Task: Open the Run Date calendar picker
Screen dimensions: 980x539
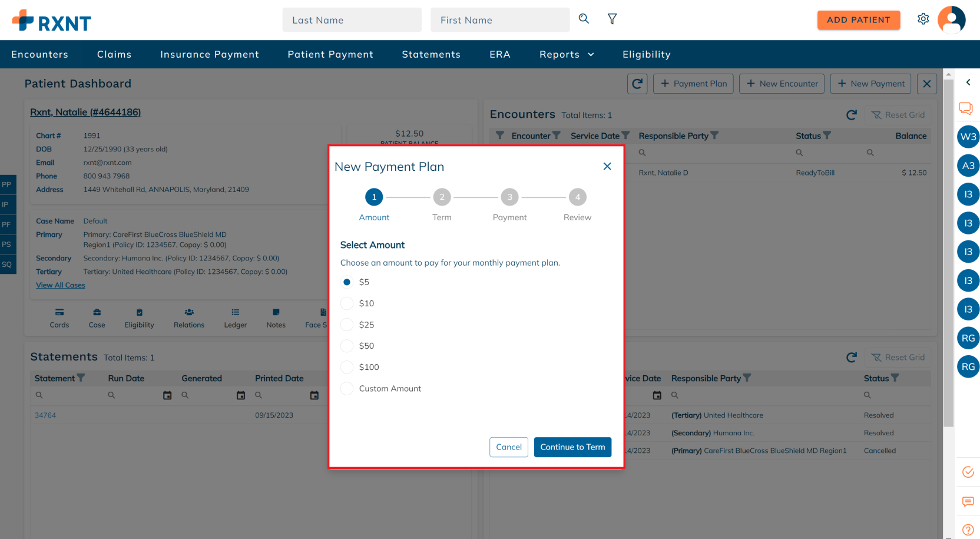Action: click(167, 395)
